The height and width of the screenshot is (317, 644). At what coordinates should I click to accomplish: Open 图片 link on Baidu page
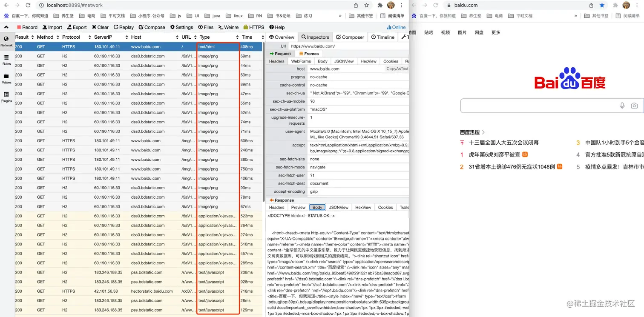462,32
